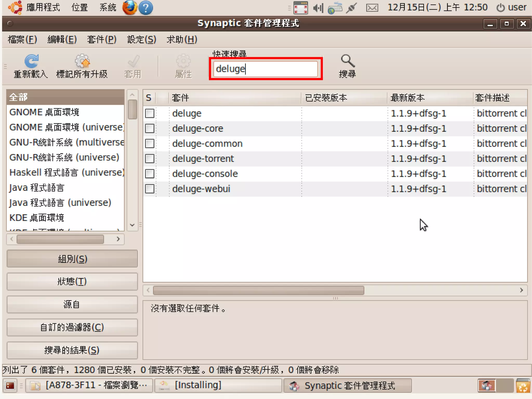Viewport: 532px width, 399px height.
Task: Click the Reload (重新載入) toolbar icon
Action: coord(31,61)
